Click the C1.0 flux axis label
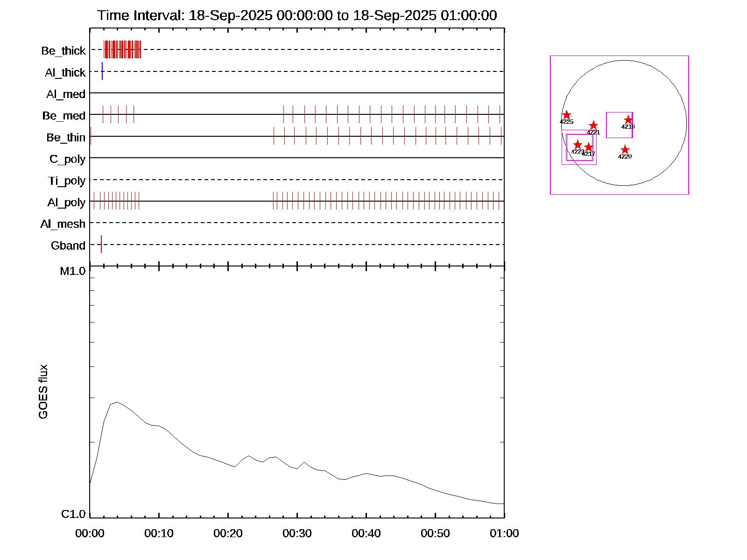747x560 pixels. click(73, 514)
